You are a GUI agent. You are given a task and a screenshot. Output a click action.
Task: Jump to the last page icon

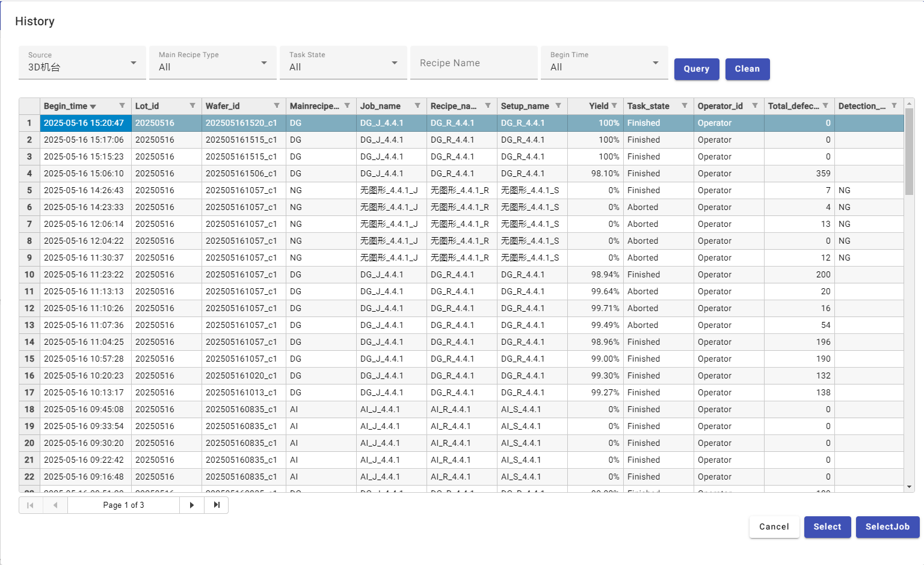217,505
